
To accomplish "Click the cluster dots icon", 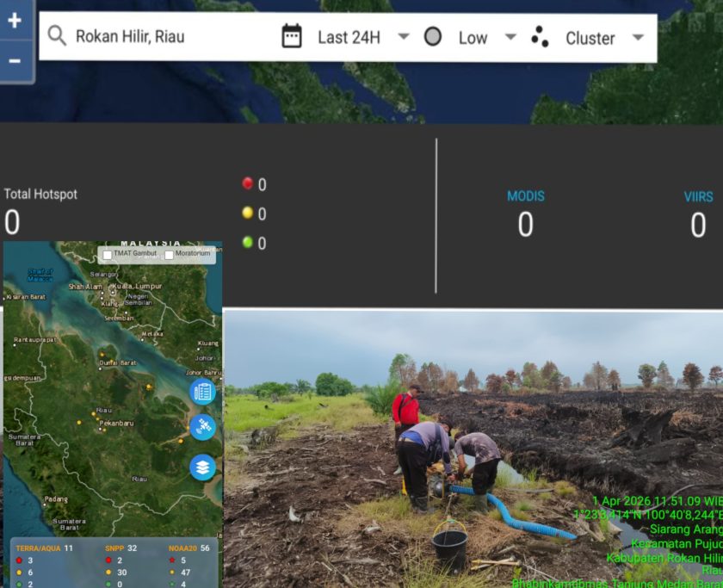I will [540, 37].
